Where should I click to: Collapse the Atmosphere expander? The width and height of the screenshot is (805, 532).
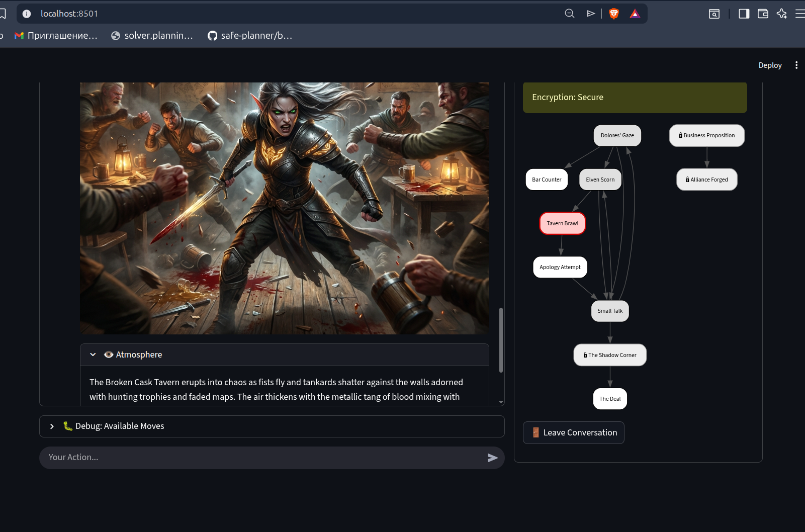tap(285, 355)
